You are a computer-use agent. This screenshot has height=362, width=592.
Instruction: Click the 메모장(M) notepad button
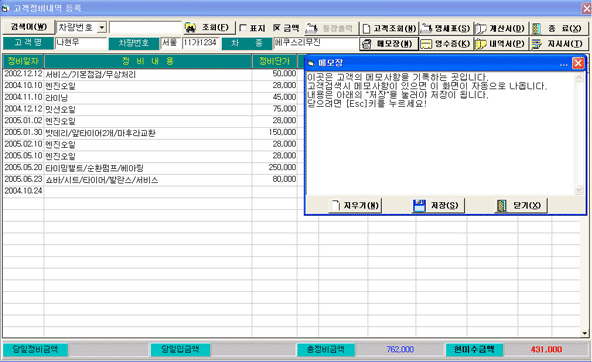pyautogui.click(x=388, y=44)
